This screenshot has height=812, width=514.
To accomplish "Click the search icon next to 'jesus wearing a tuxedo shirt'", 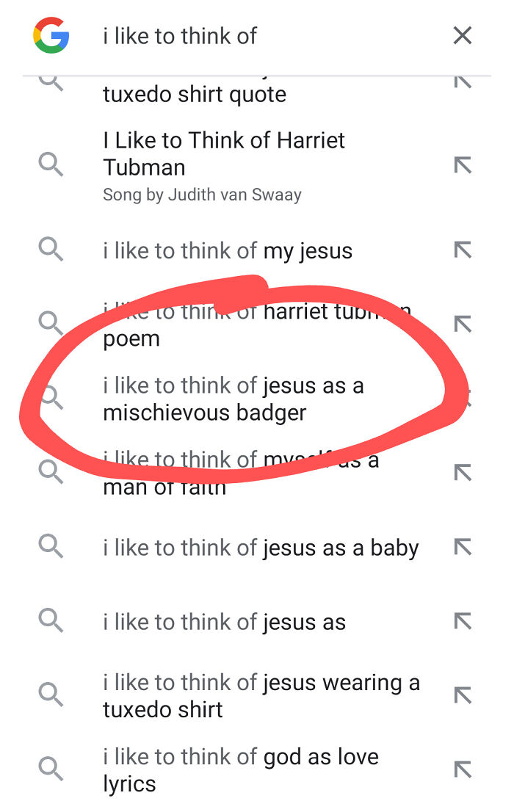I will point(51,695).
